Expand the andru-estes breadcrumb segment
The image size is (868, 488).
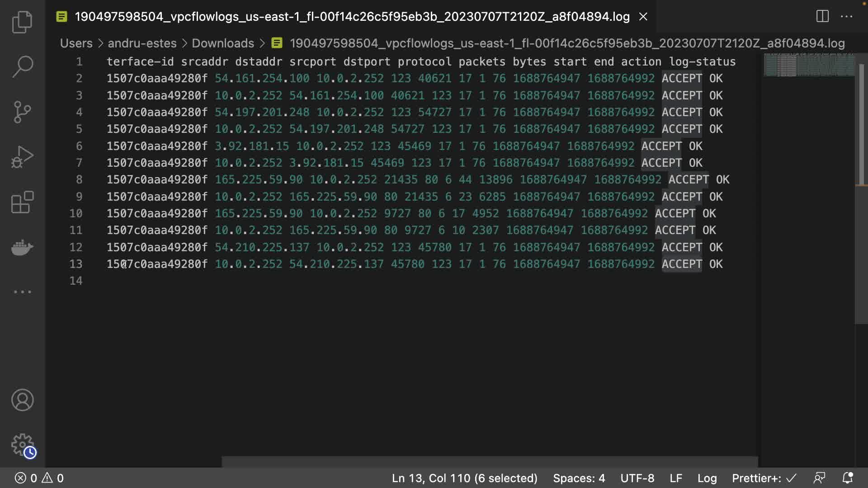click(142, 43)
